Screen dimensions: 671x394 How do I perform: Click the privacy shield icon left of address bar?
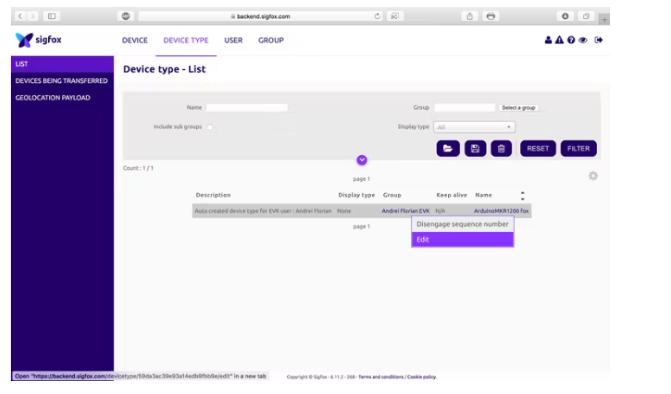(126, 16)
